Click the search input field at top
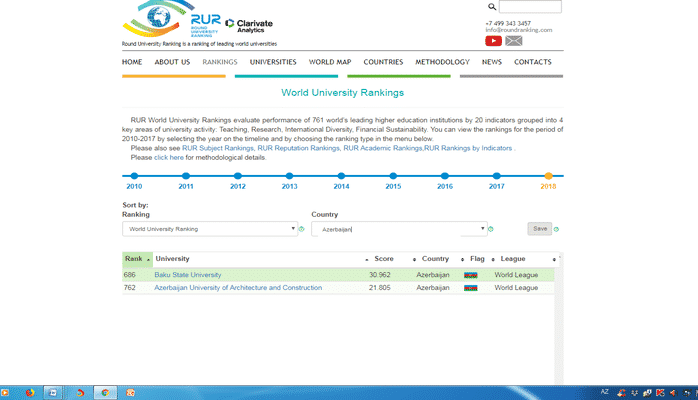 530,7
